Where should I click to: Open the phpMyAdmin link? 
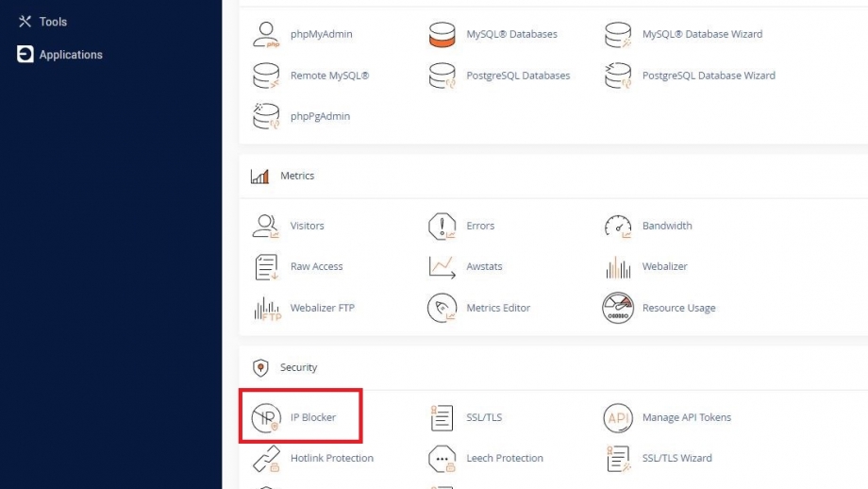pos(321,34)
